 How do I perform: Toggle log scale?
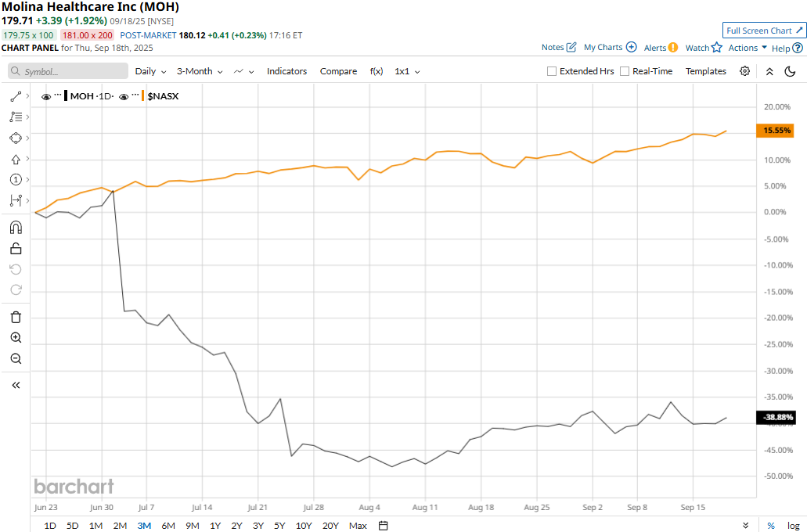click(x=793, y=525)
